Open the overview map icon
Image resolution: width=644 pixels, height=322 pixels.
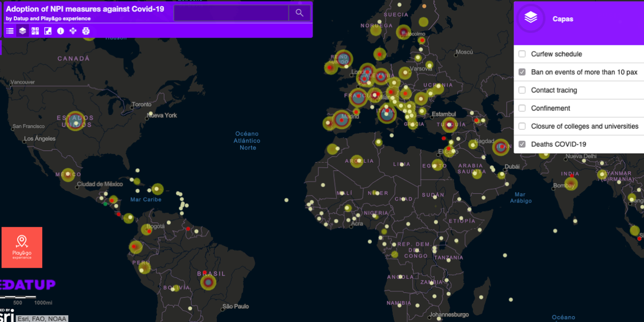tap(48, 31)
